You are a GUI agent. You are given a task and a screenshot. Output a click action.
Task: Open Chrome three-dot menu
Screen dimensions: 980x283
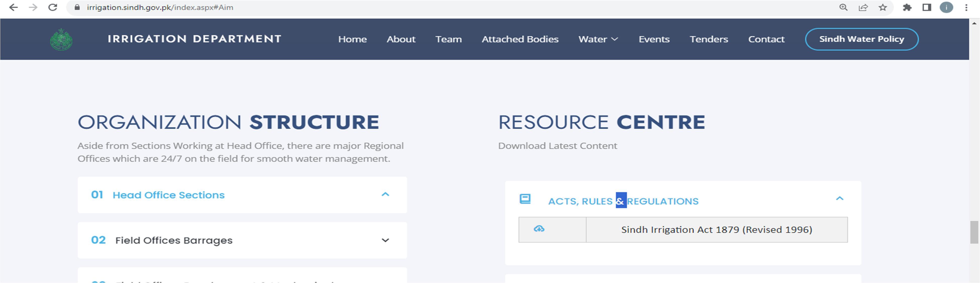pyautogui.click(x=966, y=8)
